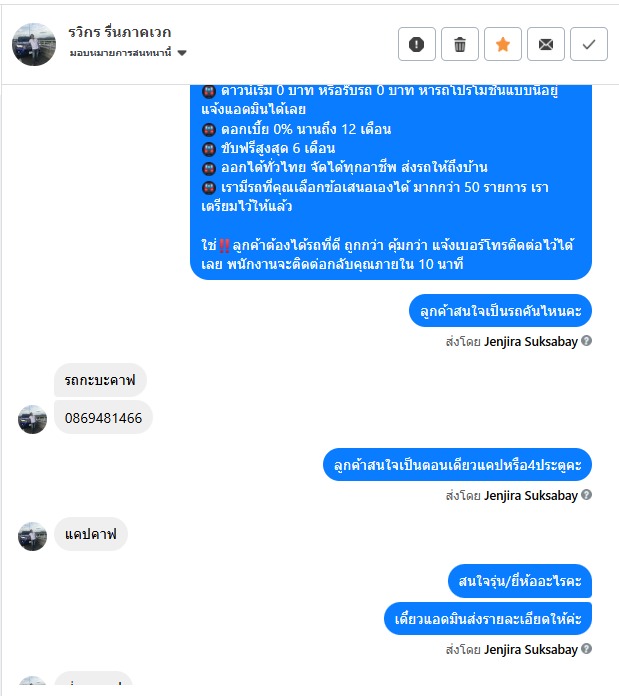Image resolution: width=619 pixels, height=696 pixels.
Task: Select the phone number 0869481466 message
Action: click(x=103, y=418)
